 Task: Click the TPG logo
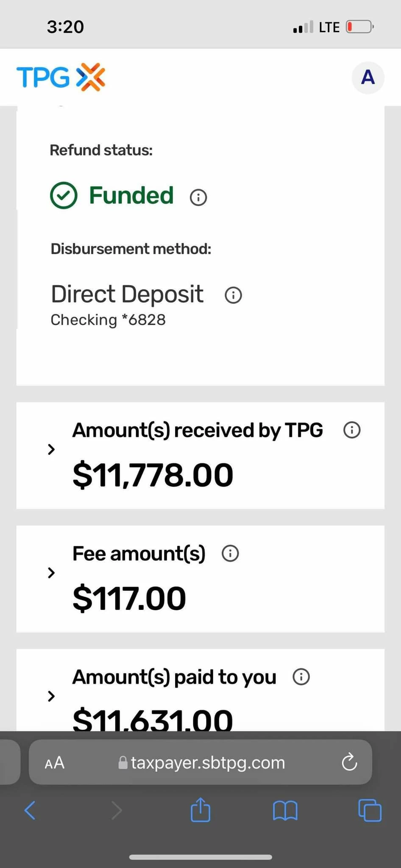pos(61,77)
